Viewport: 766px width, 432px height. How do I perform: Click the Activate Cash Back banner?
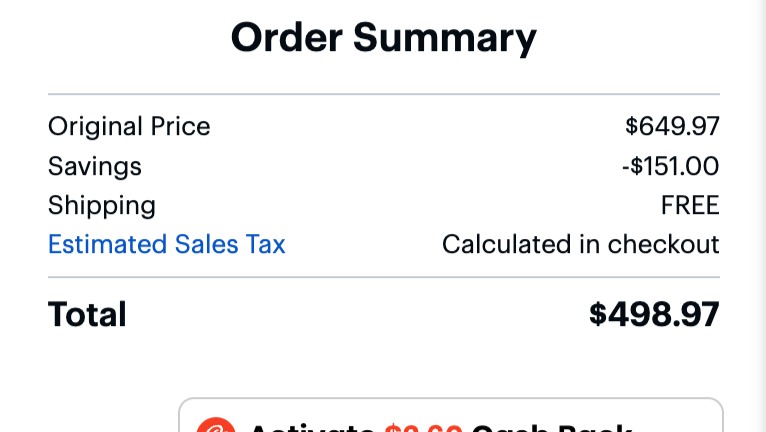(450, 415)
